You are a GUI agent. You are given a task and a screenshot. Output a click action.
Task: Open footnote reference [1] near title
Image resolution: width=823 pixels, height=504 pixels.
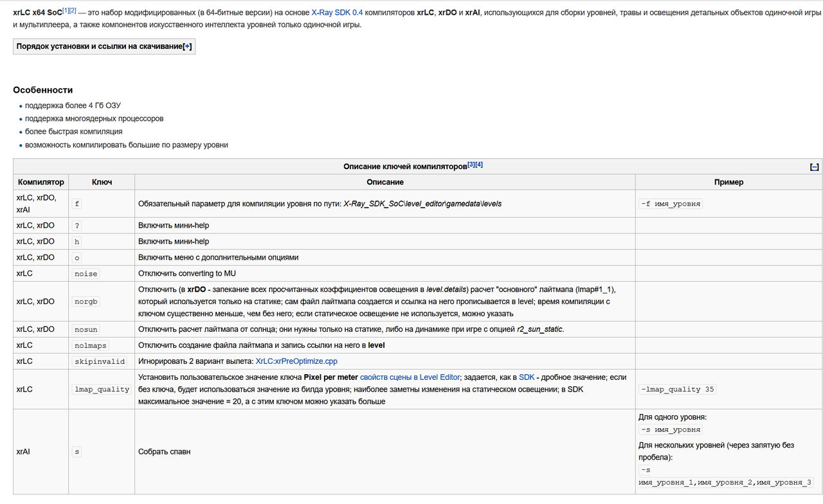coord(66,10)
